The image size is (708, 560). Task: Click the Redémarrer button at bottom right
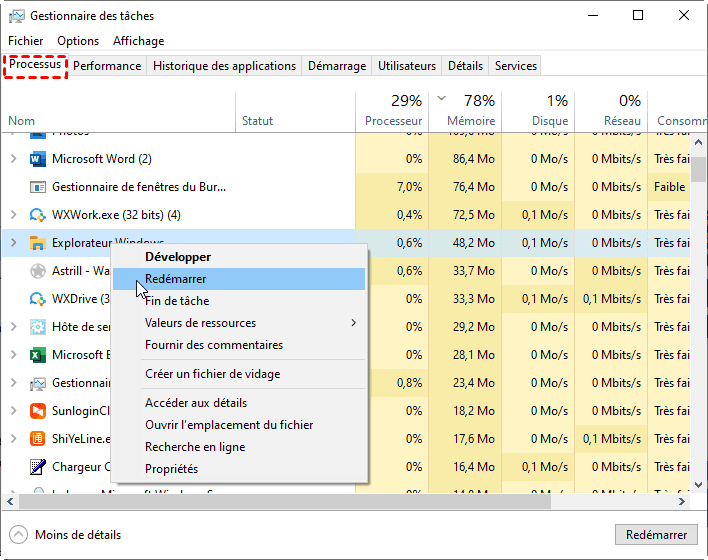655,535
